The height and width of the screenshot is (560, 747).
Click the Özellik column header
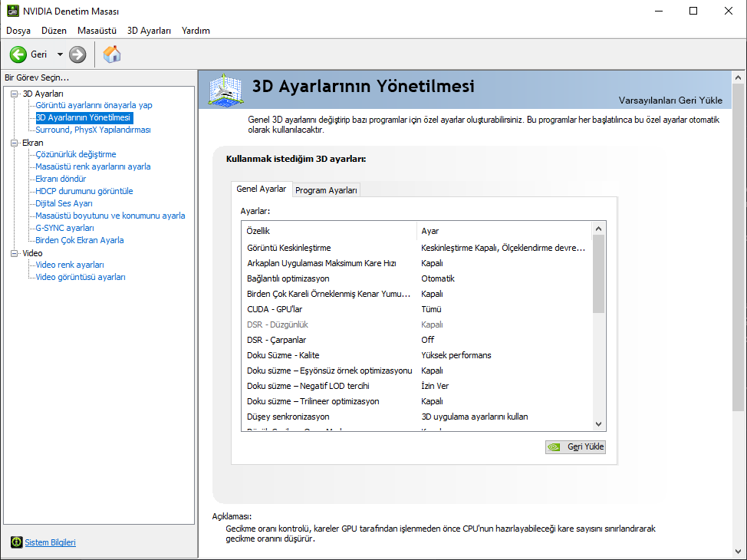coord(329,231)
